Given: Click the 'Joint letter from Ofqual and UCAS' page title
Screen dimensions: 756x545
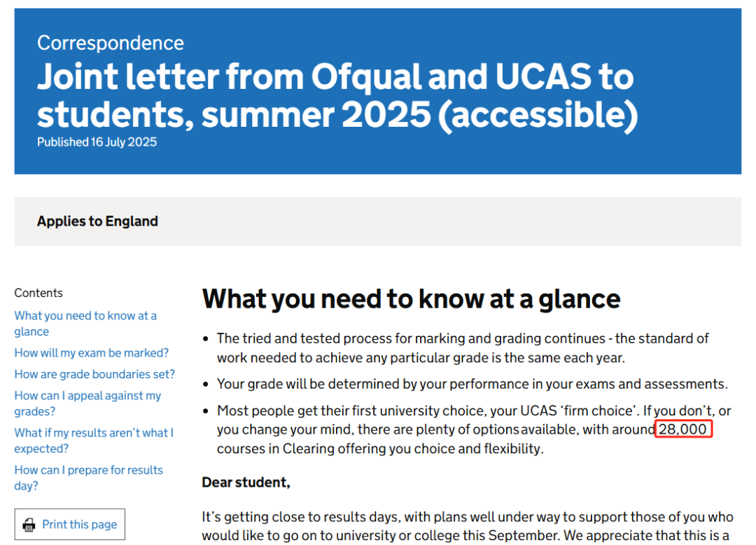Looking at the screenshot, I should tap(337, 95).
